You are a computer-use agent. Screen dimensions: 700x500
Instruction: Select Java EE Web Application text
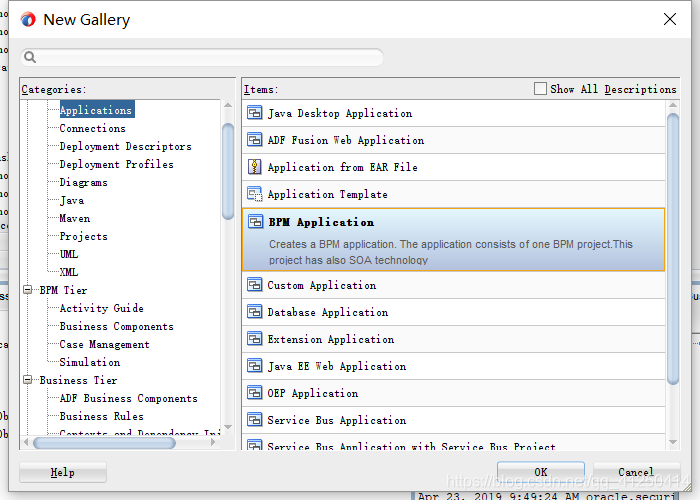coord(337,367)
